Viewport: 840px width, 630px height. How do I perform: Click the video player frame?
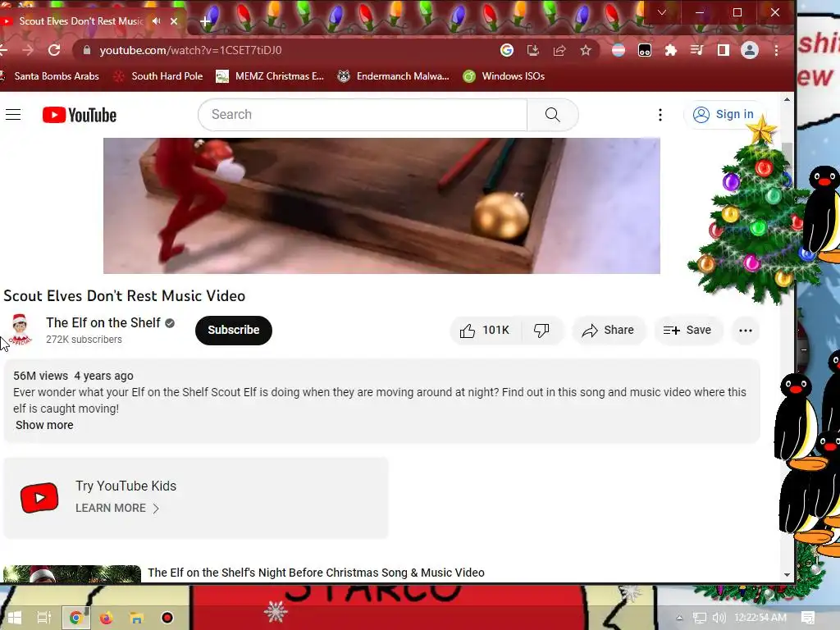point(381,206)
